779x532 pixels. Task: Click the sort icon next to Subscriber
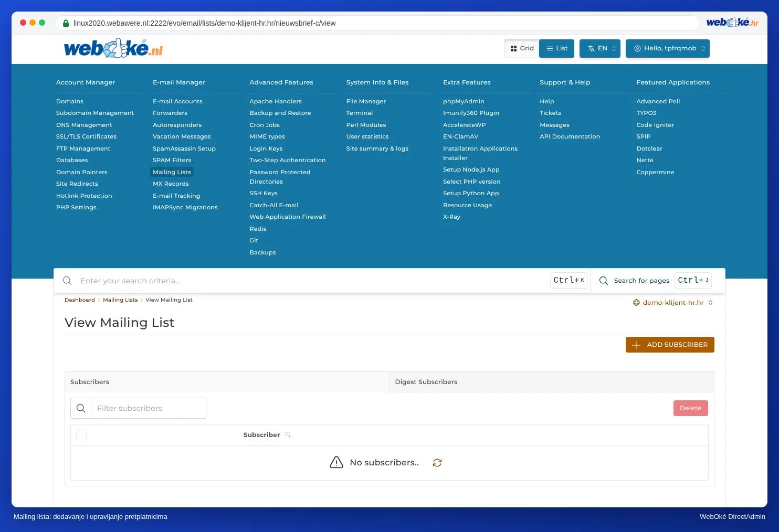coord(288,435)
